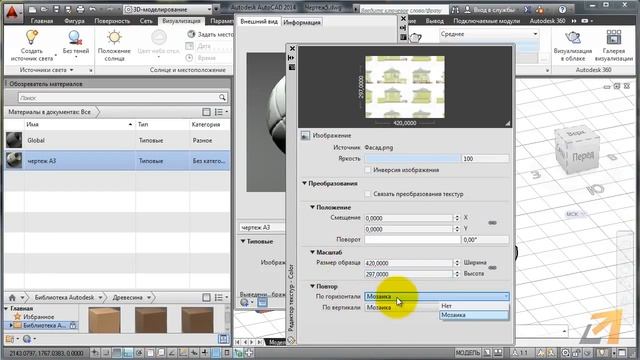
Task: Choose Мозаика in the repeat dropdown list
Action: pos(473,315)
